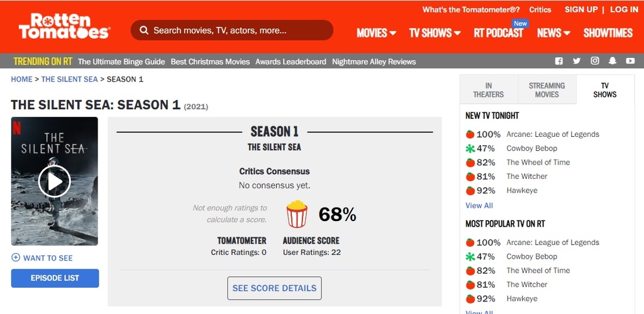Open the Facebook social icon
This screenshot has height=314, width=644.
[x=558, y=61]
